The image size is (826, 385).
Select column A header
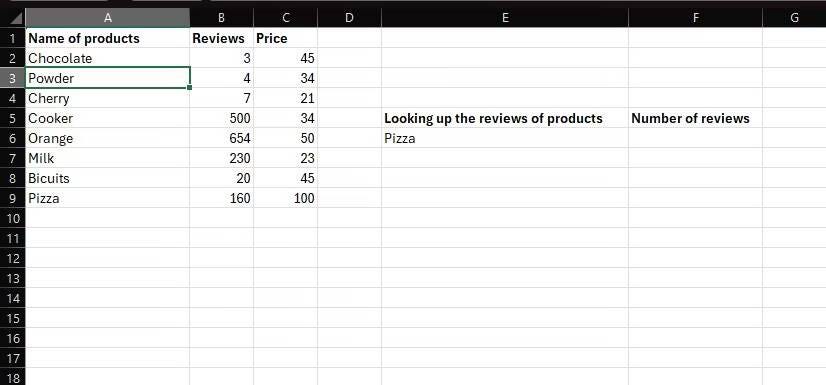[107, 18]
